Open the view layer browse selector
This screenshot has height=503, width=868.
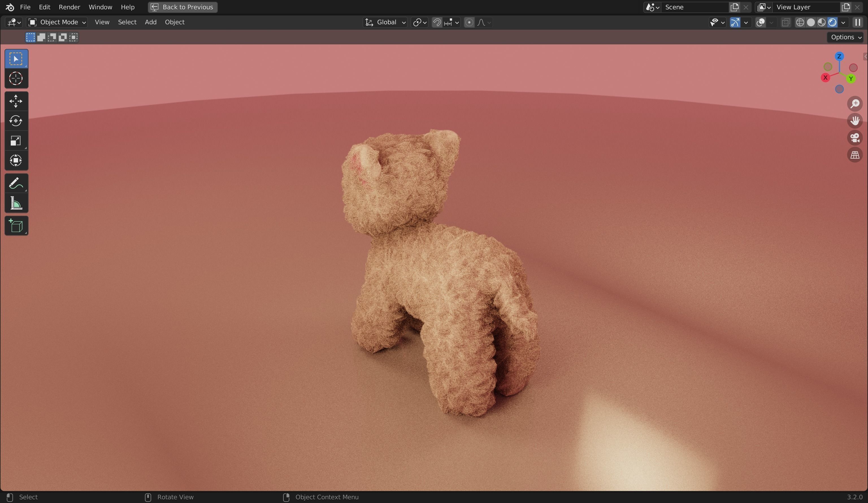(x=764, y=7)
